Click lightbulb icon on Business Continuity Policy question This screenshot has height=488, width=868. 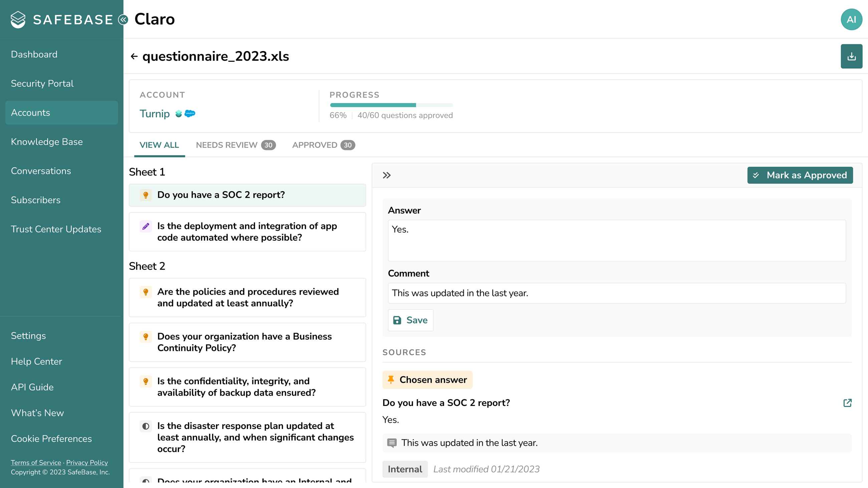pos(146,337)
